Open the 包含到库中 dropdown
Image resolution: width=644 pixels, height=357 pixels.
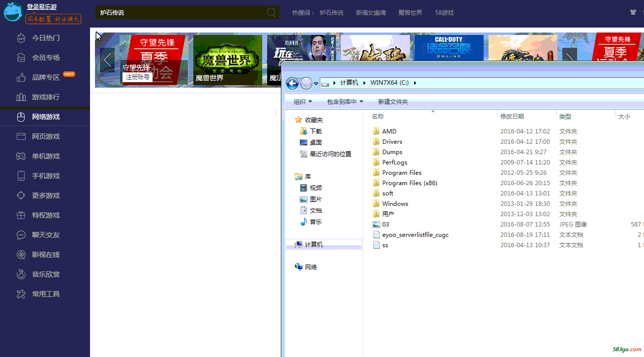(x=345, y=102)
